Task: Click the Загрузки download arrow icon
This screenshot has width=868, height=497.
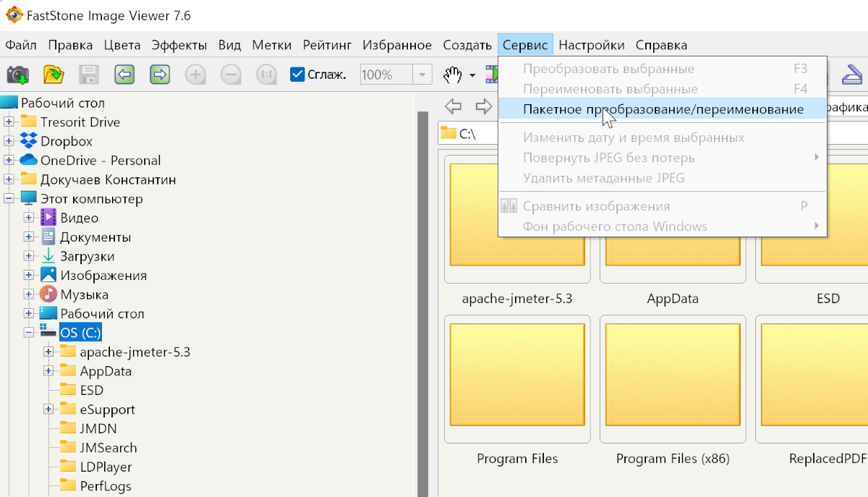Action: [x=48, y=255]
